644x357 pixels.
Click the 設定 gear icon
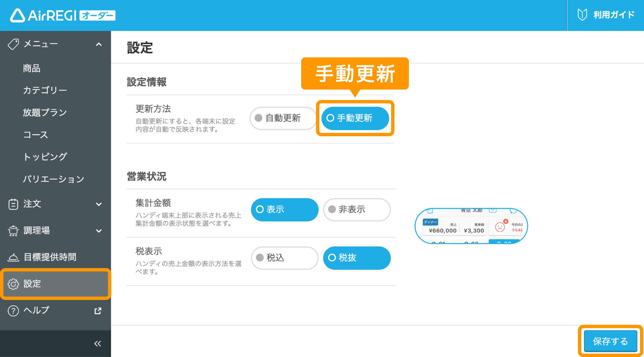[13, 284]
